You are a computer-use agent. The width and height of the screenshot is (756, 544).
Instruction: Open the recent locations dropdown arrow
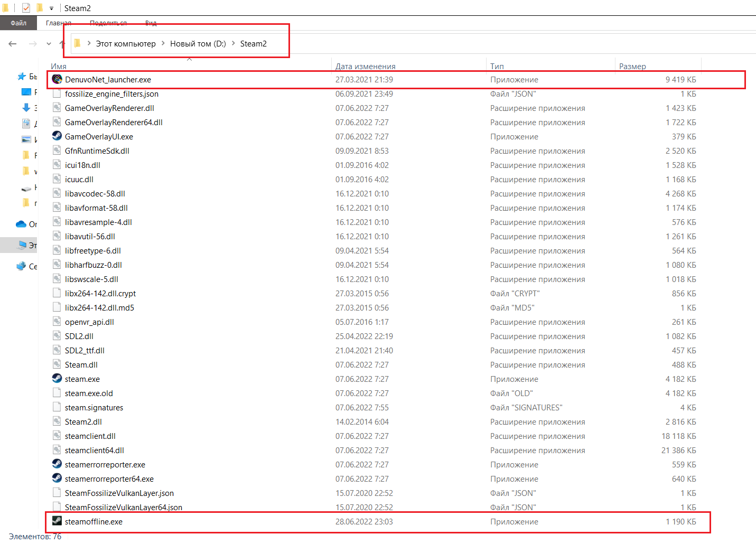point(49,44)
